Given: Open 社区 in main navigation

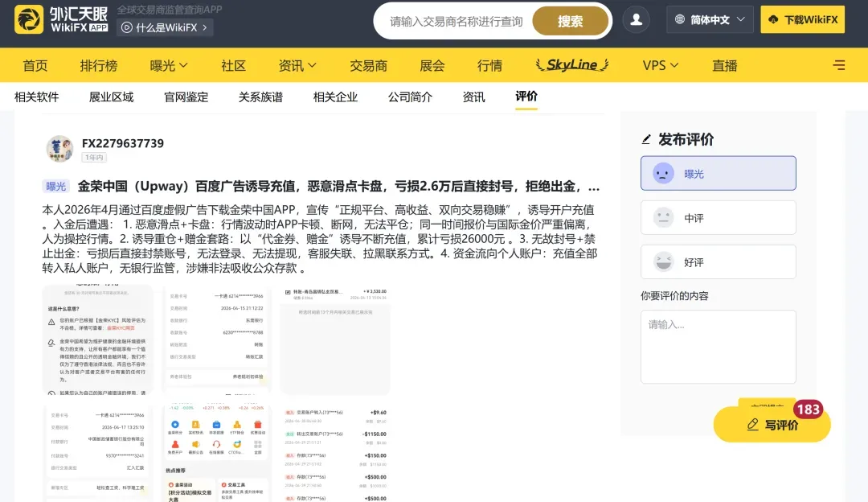Looking at the screenshot, I should (233, 65).
